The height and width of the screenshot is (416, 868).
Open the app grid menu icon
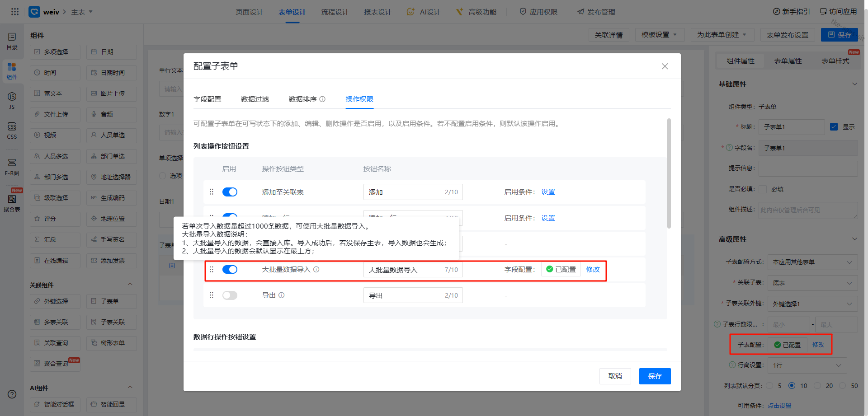(x=15, y=12)
